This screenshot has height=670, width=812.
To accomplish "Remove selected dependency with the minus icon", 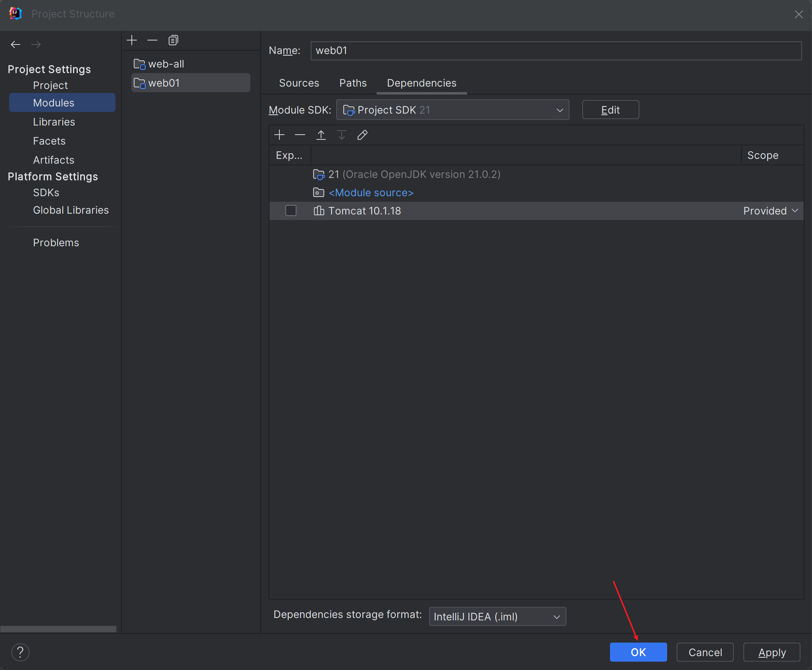I will (x=300, y=135).
